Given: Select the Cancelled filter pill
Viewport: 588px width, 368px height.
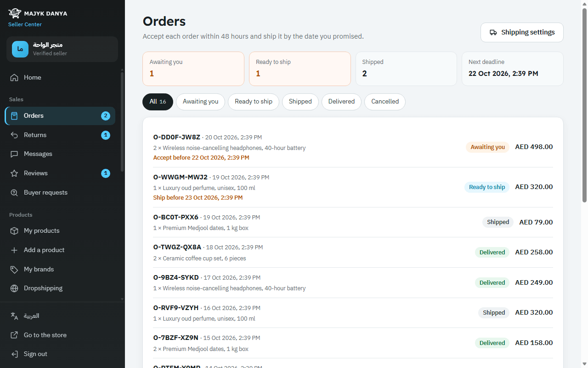Looking at the screenshot, I should [x=385, y=102].
